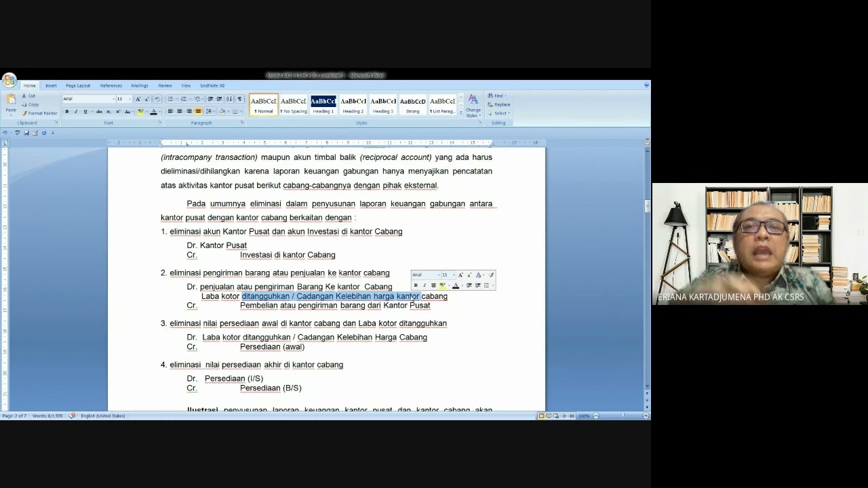Toggle Underline in ribbon Font group
This screenshot has width=868, height=488.
pos(85,111)
